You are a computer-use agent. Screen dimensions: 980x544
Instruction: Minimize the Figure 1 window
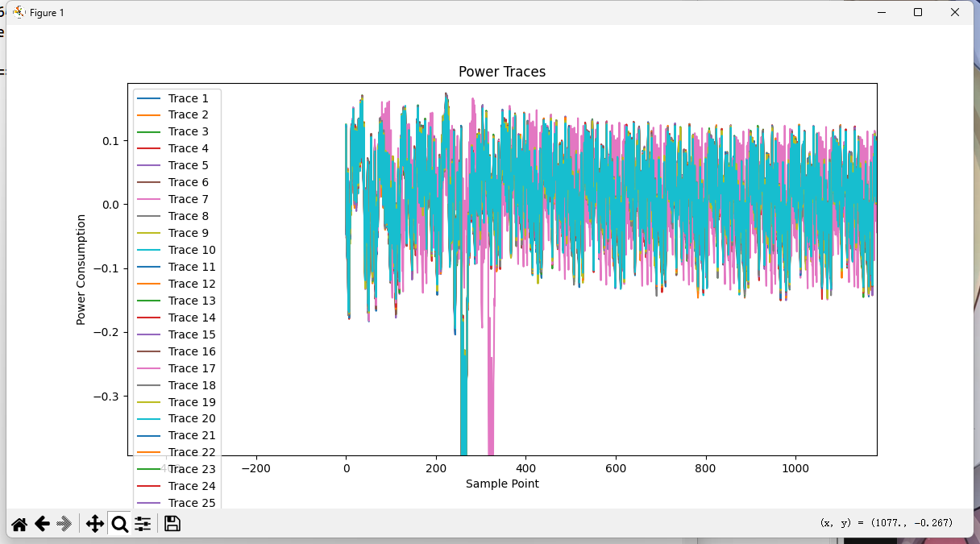[880, 12]
